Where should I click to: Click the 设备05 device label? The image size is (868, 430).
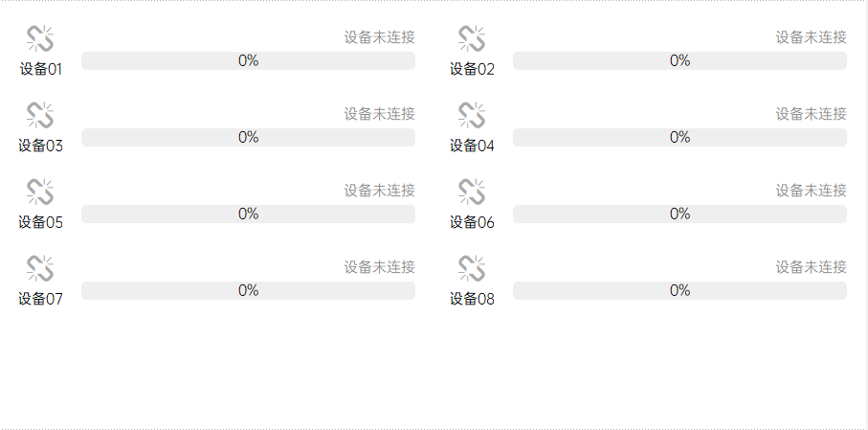(40, 222)
